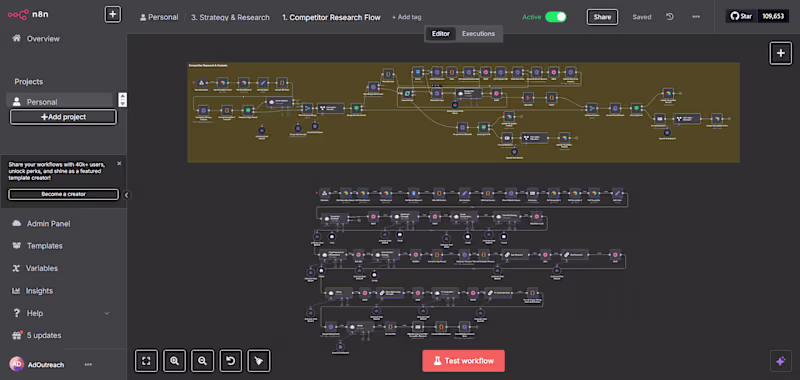Screen dimensions: 800x380
Task: Click the Insights chart icon
Action: (16, 291)
